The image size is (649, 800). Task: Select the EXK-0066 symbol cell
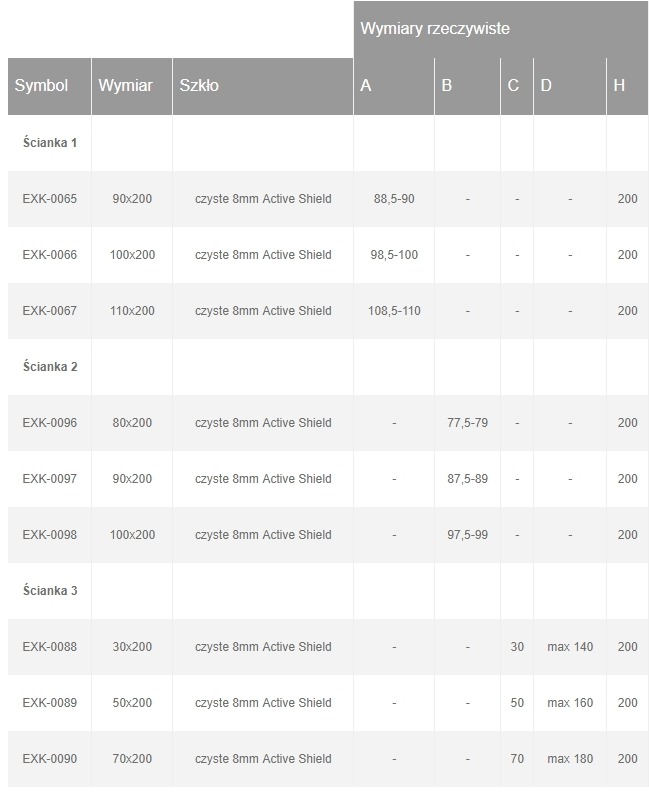point(49,255)
